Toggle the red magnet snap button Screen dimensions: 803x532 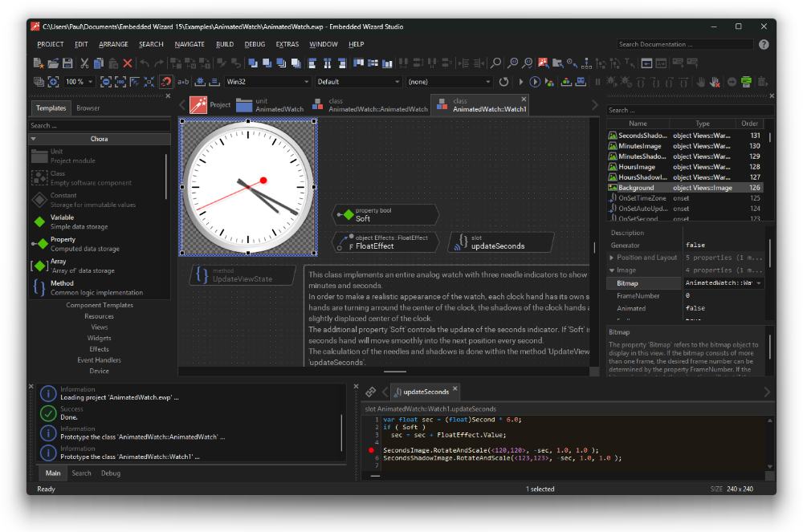(x=165, y=81)
